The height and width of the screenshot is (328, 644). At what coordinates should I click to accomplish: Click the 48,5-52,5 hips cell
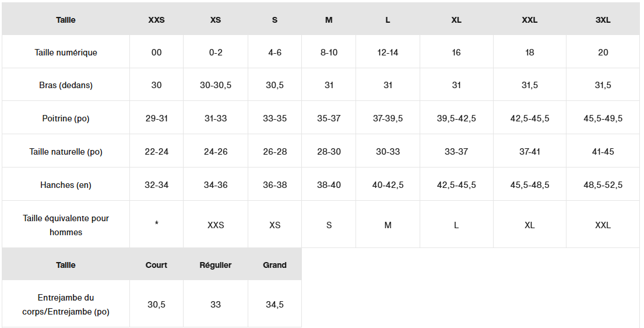(x=603, y=185)
